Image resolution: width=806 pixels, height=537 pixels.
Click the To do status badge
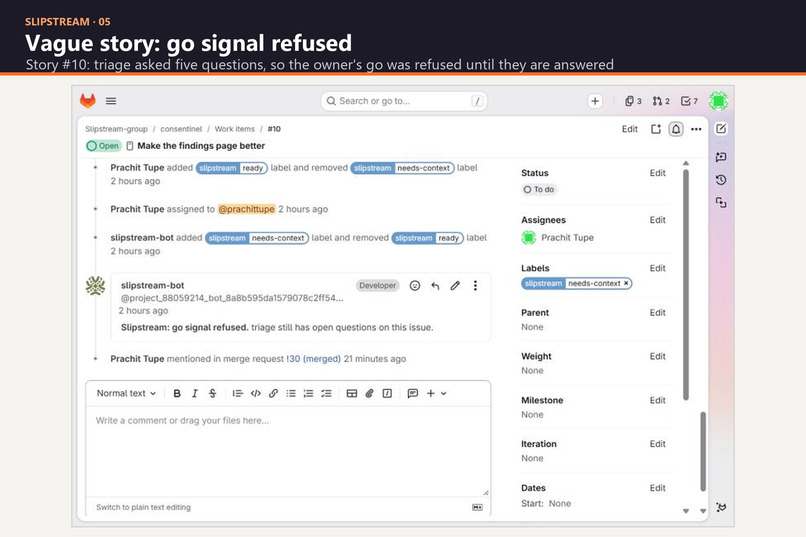point(539,190)
